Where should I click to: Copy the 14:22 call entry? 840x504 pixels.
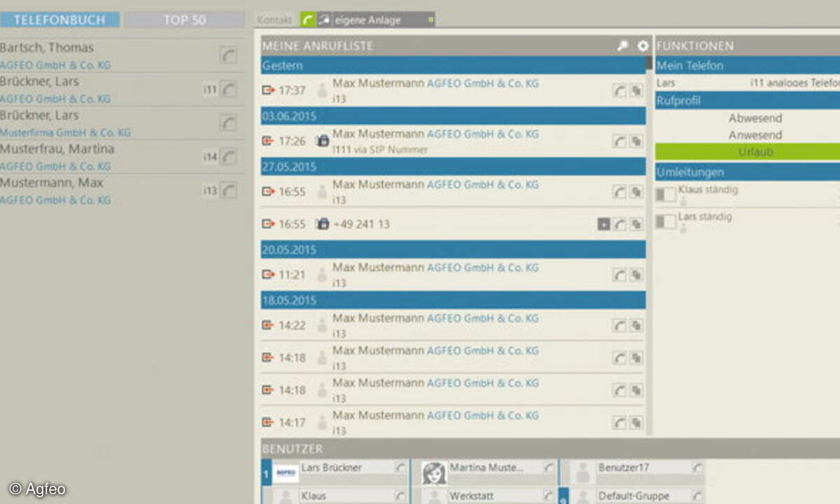tap(636, 325)
